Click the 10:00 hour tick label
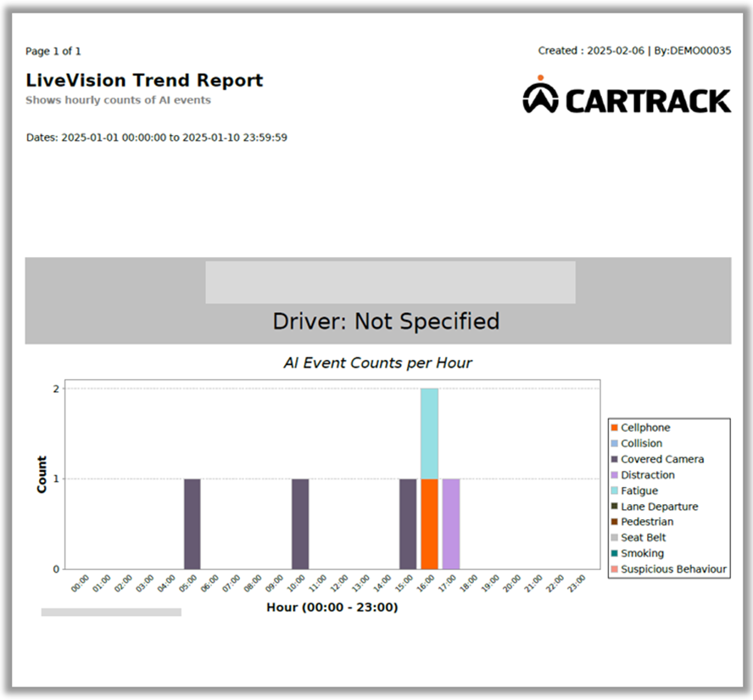The width and height of the screenshot is (753, 700). pos(296,583)
